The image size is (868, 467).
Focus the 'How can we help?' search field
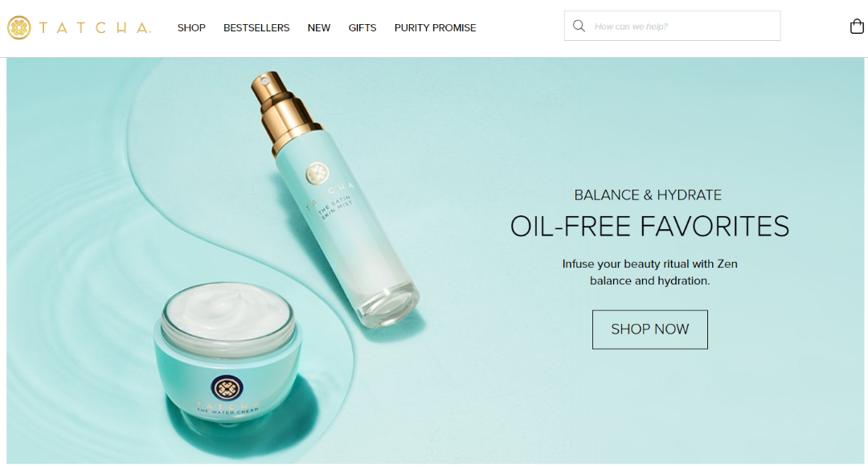point(673,26)
